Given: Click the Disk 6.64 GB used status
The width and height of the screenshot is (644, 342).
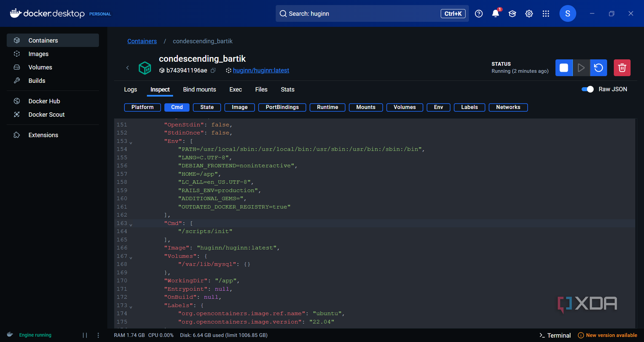Looking at the screenshot, I should [x=224, y=335].
